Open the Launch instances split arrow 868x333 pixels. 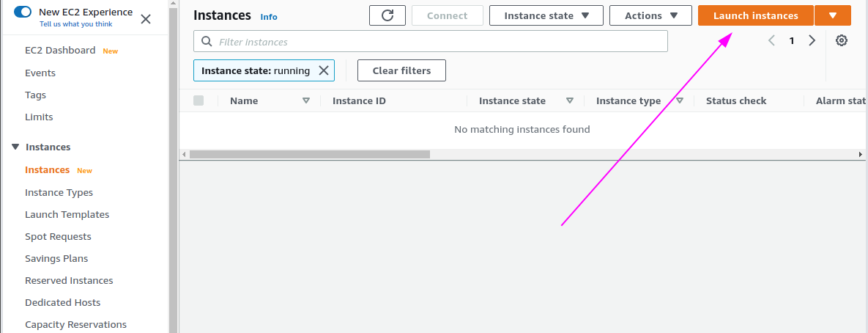pyautogui.click(x=833, y=15)
